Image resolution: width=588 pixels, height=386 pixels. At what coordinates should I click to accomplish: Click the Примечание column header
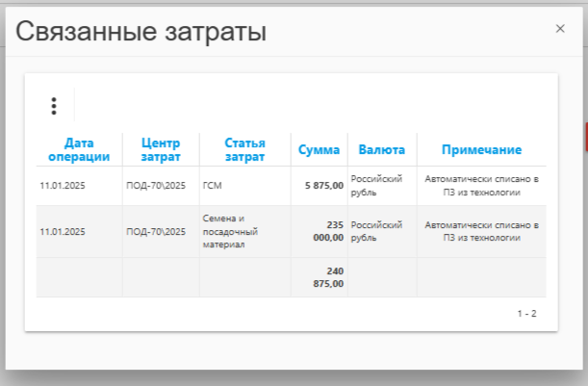481,150
